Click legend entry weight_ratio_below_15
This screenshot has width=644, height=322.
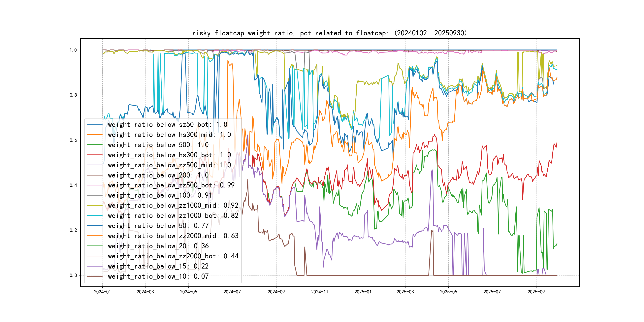click(158, 266)
